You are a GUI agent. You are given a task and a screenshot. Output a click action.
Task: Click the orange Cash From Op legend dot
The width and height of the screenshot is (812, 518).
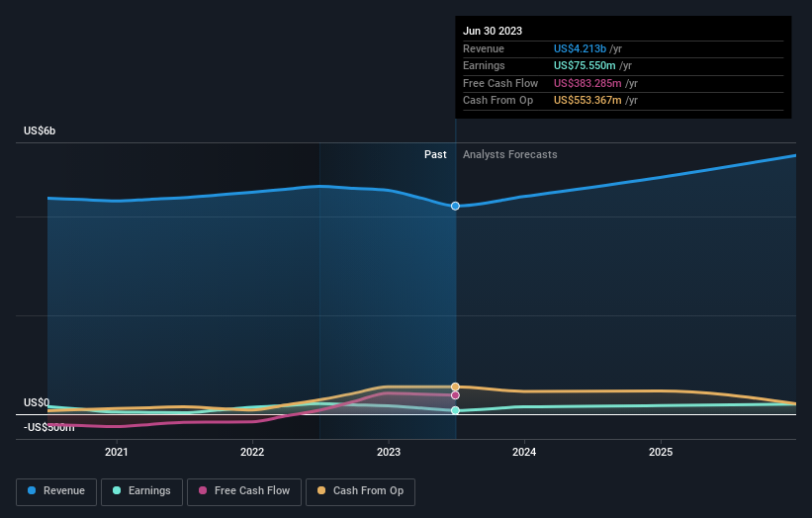321,490
